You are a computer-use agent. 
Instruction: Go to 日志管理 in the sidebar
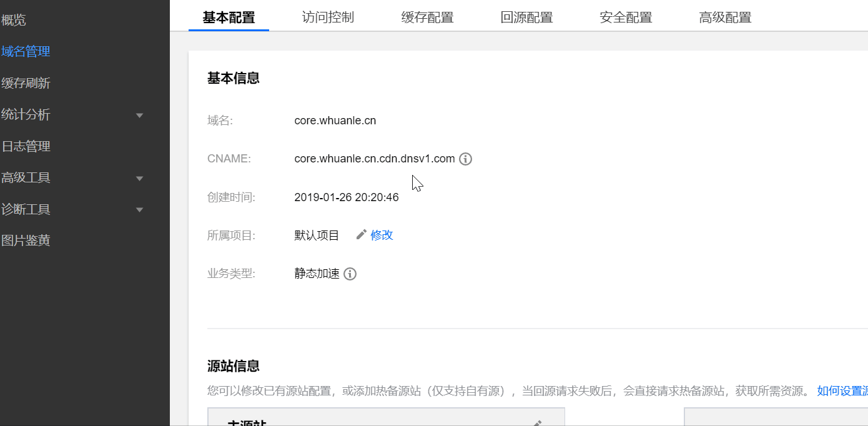pos(26,146)
